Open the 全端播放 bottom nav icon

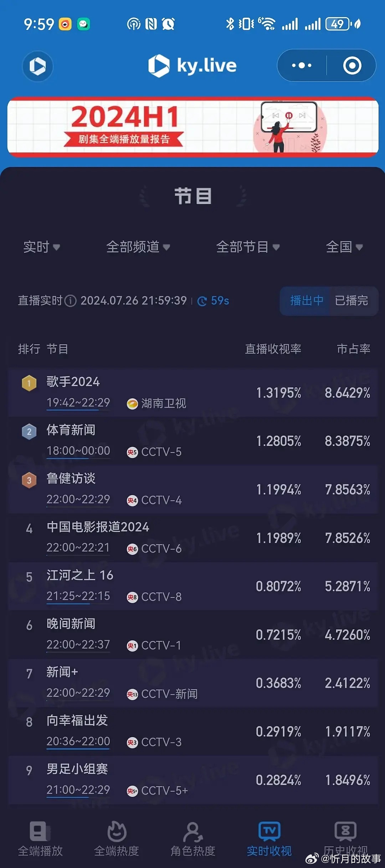pyautogui.click(x=40, y=831)
